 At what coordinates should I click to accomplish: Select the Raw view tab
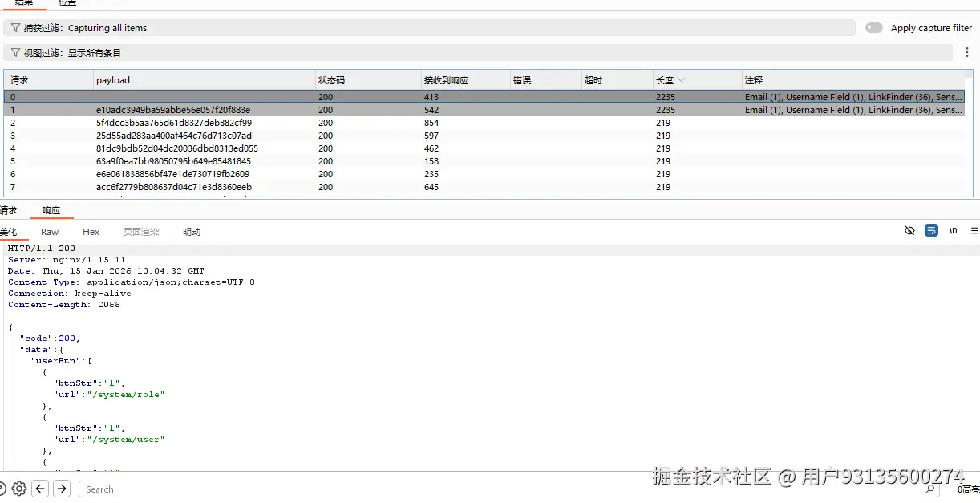(x=50, y=232)
